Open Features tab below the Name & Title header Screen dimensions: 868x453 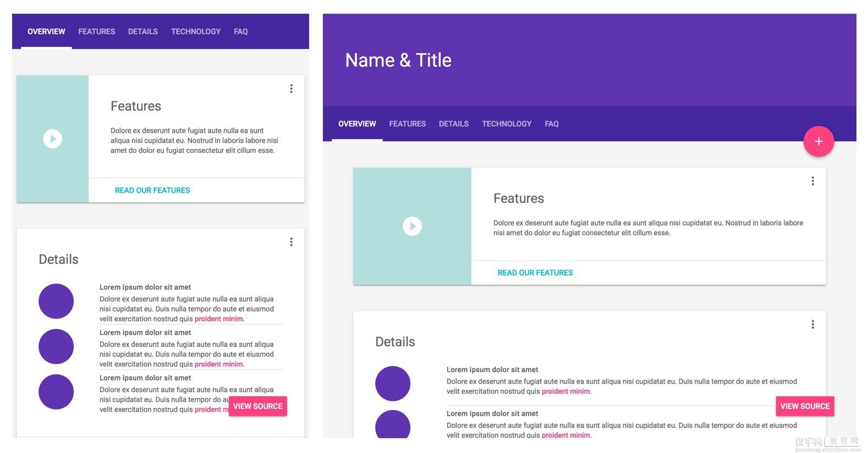point(407,124)
